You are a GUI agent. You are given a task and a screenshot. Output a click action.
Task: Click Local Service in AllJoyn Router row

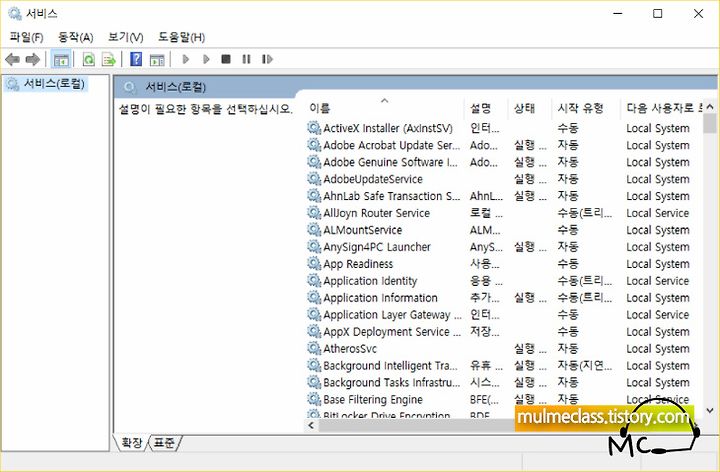coord(658,213)
